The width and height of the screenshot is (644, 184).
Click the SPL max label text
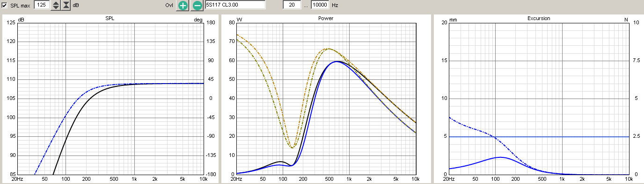(20, 6)
